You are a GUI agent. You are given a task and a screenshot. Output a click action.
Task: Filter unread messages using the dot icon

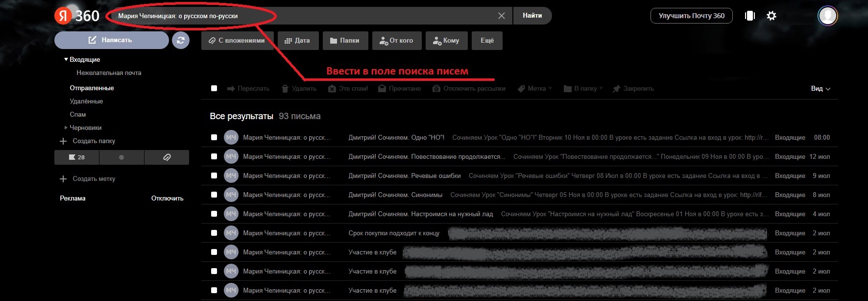[121, 157]
